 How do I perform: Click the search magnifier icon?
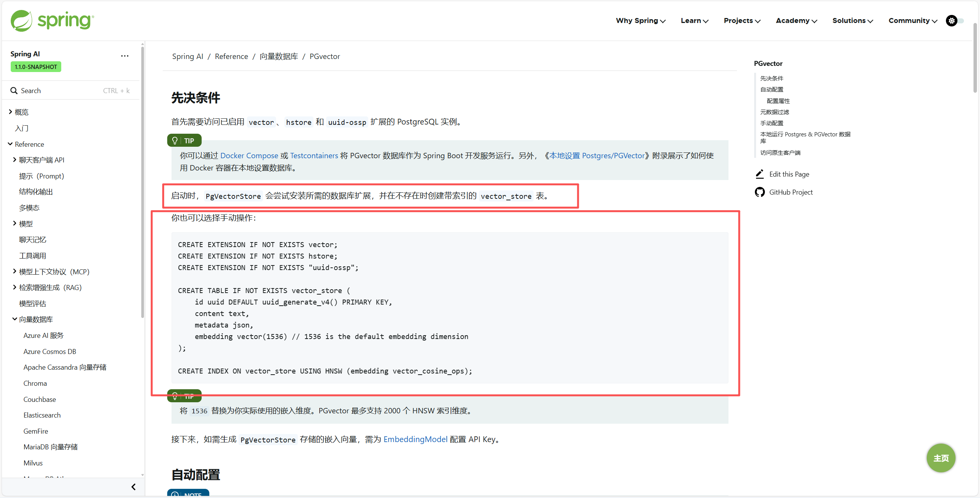[14, 91]
